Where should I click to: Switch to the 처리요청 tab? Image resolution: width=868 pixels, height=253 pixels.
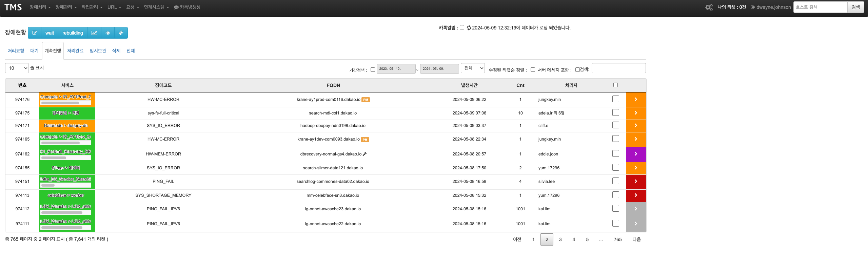tap(16, 51)
